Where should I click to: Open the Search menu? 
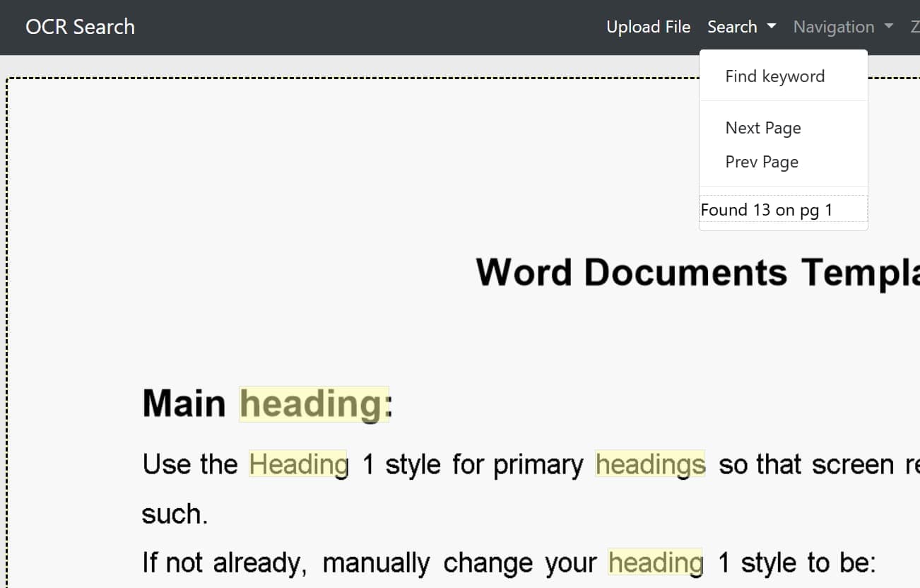tap(733, 26)
